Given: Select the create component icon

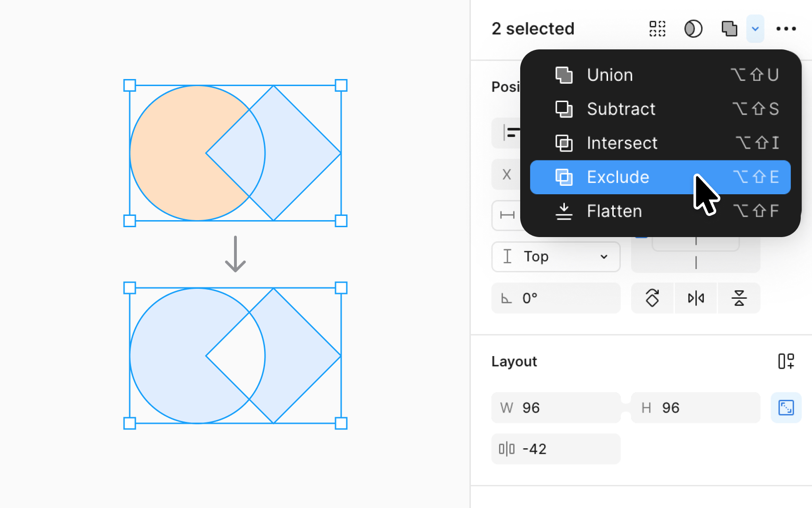Looking at the screenshot, I should [657, 29].
